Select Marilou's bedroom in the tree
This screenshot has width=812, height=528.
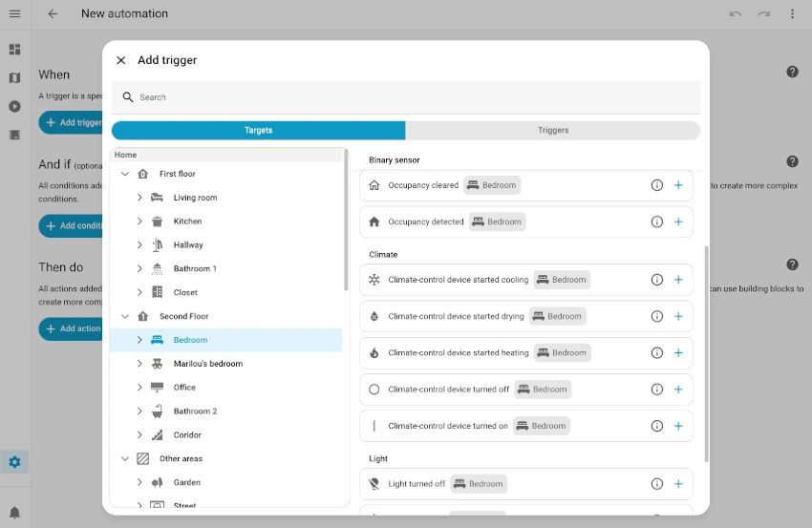[x=207, y=364]
